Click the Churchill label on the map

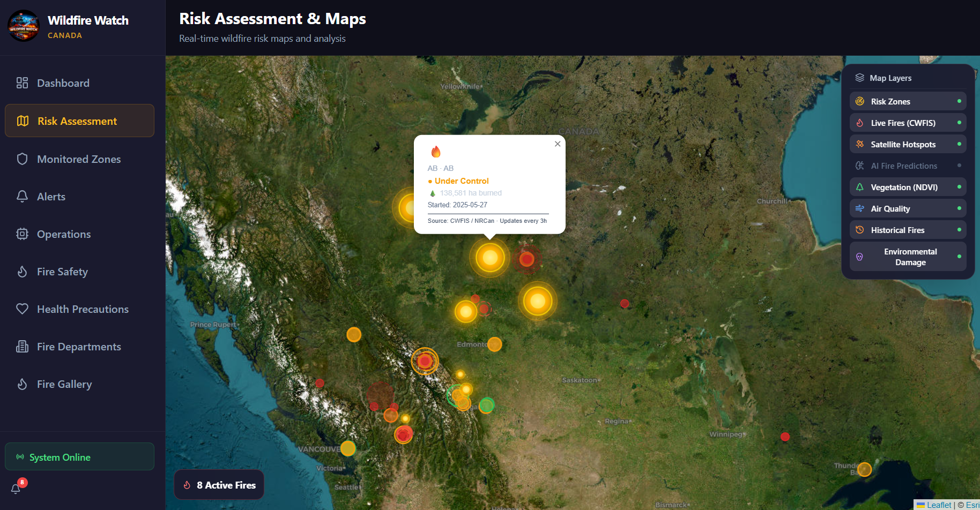[x=772, y=201]
